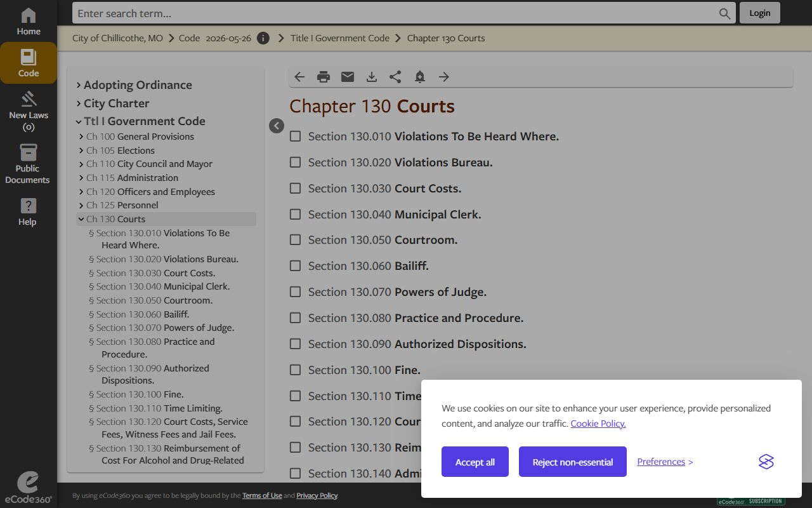Reject non-essential cookies

click(573, 462)
